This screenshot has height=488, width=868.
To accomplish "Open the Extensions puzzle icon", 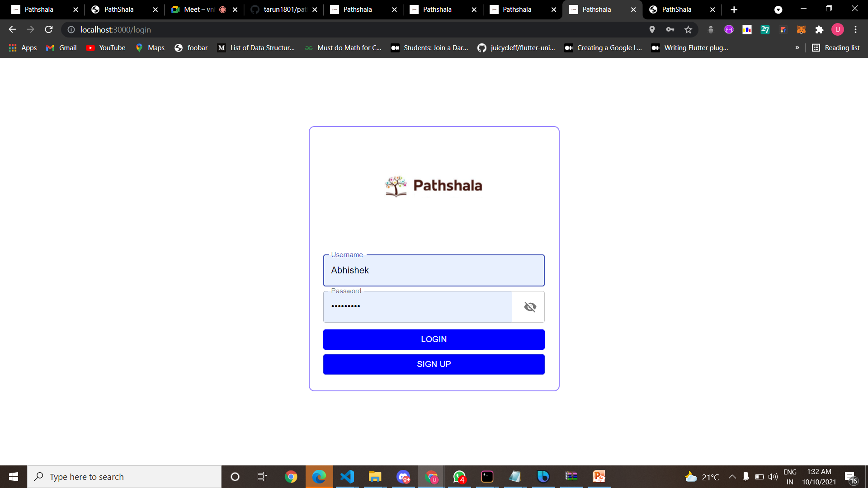I will click(x=819, y=30).
